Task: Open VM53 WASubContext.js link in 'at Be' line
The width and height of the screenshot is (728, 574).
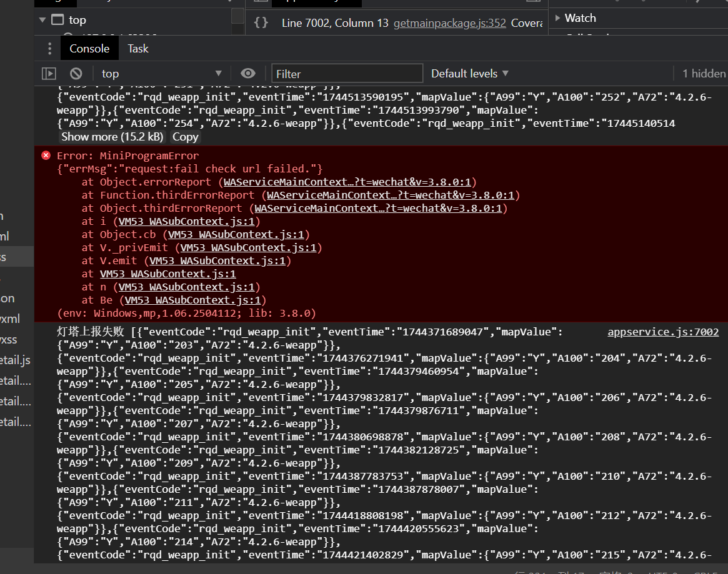Action: tap(192, 300)
